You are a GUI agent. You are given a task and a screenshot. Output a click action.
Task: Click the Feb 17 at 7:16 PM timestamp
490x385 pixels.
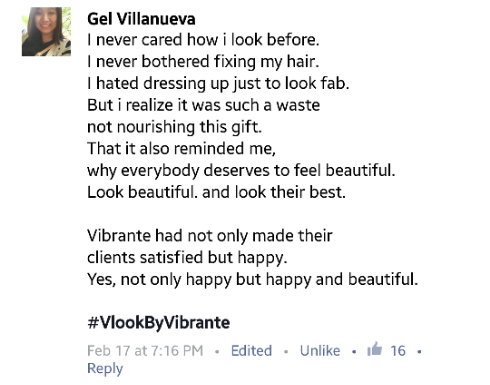(145, 351)
